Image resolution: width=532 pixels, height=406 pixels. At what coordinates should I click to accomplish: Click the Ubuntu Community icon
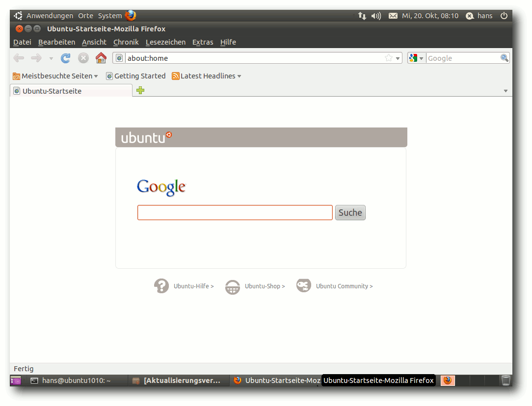pyautogui.click(x=304, y=285)
